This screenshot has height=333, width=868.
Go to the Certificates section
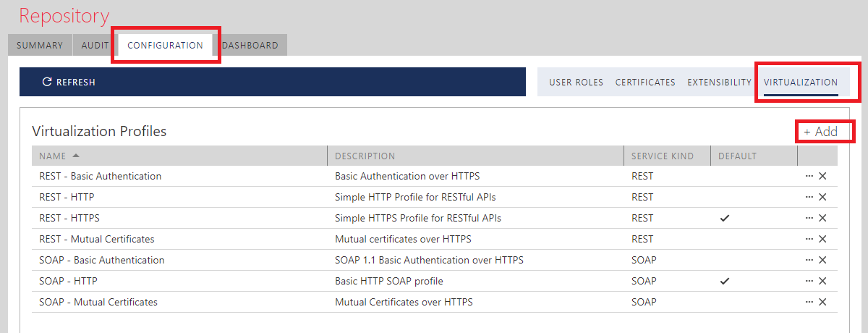645,83
